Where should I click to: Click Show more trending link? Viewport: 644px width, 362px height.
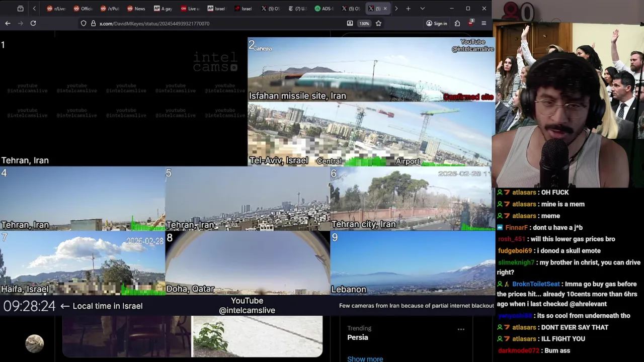click(x=365, y=358)
